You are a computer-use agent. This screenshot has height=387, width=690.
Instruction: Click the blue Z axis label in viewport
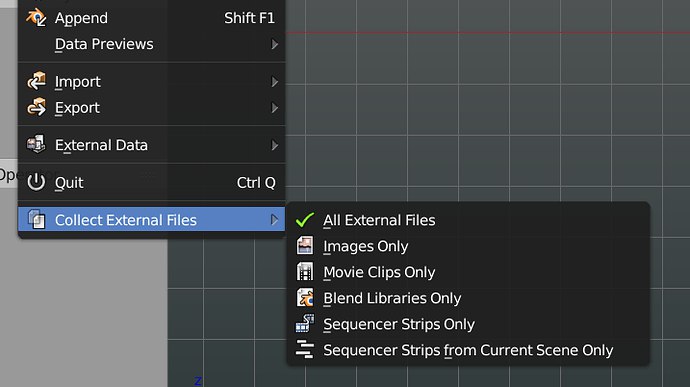[x=198, y=381]
